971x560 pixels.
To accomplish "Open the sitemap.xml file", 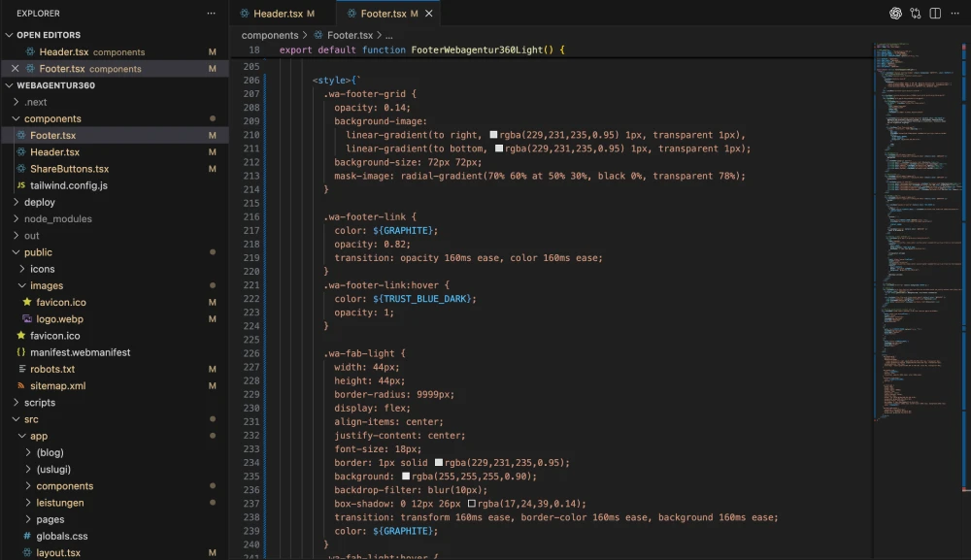I will tap(57, 385).
